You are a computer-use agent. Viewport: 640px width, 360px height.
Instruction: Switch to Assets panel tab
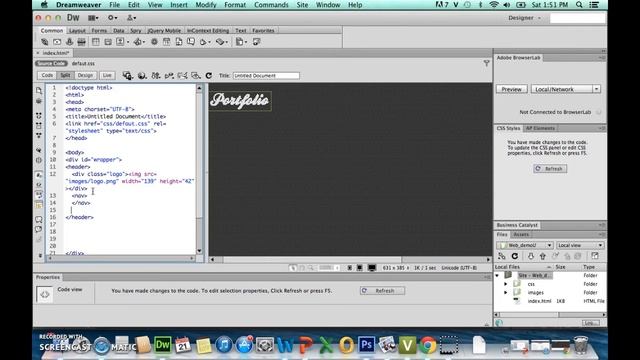click(x=521, y=235)
